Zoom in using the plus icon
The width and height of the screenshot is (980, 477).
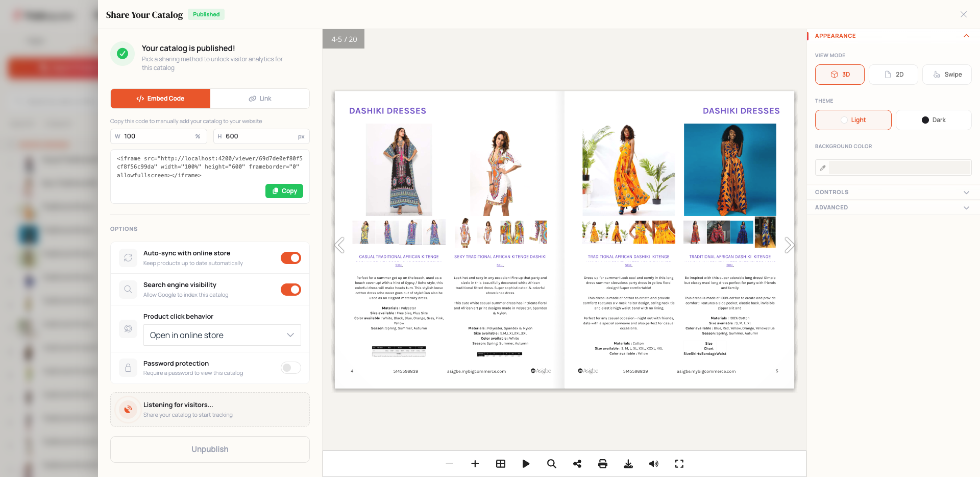475,464
